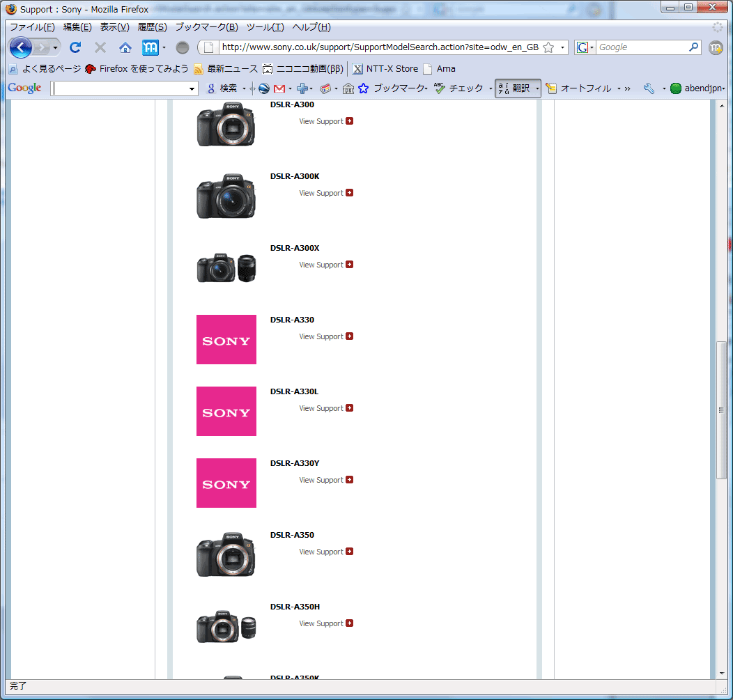This screenshot has height=700, width=733.
Task: Click the Stop loading X icon
Action: (x=100, y=47)
